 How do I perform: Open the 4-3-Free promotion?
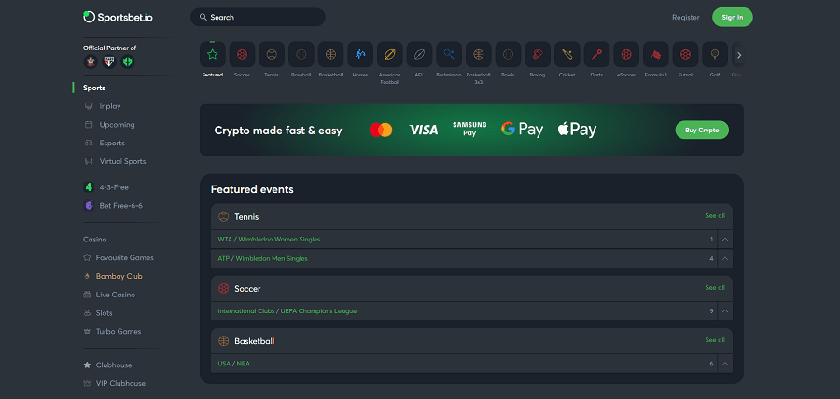click(x=114, y=187)
